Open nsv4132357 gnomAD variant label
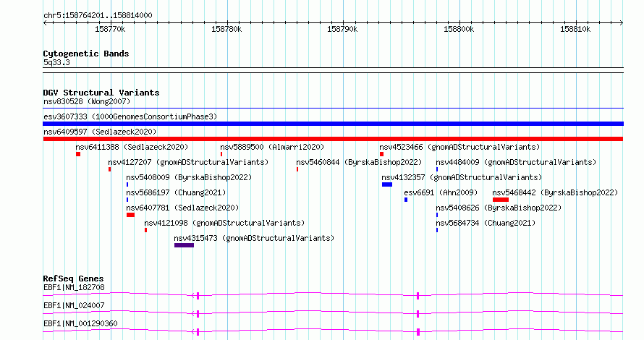Image resolution: width=644 pixels, height=340 pixels. (x=462, y=177)
